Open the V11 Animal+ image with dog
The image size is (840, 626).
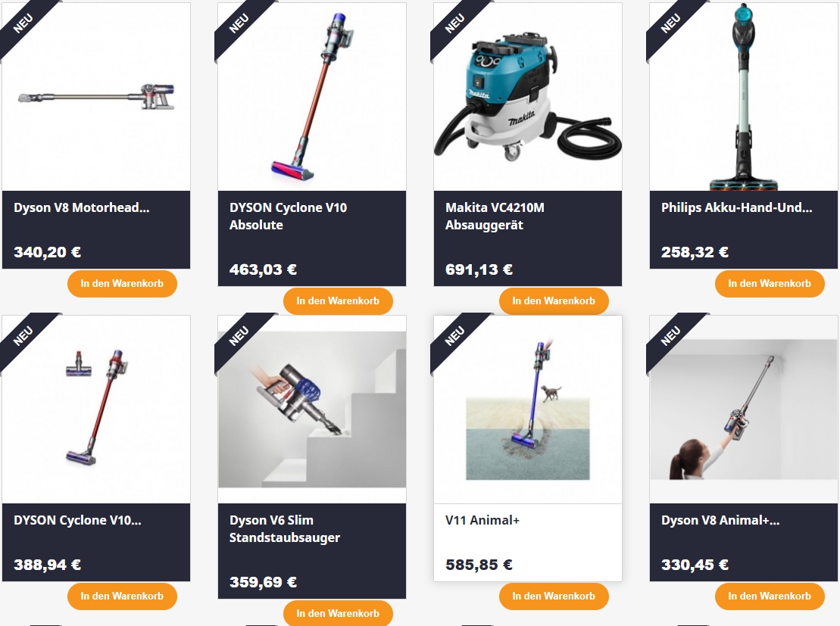coord(528,410)
